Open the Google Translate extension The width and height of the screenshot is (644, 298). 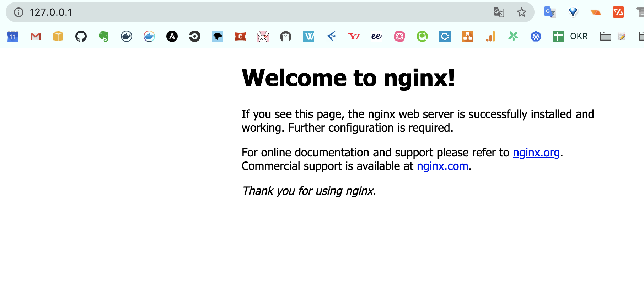pos(550,12)
